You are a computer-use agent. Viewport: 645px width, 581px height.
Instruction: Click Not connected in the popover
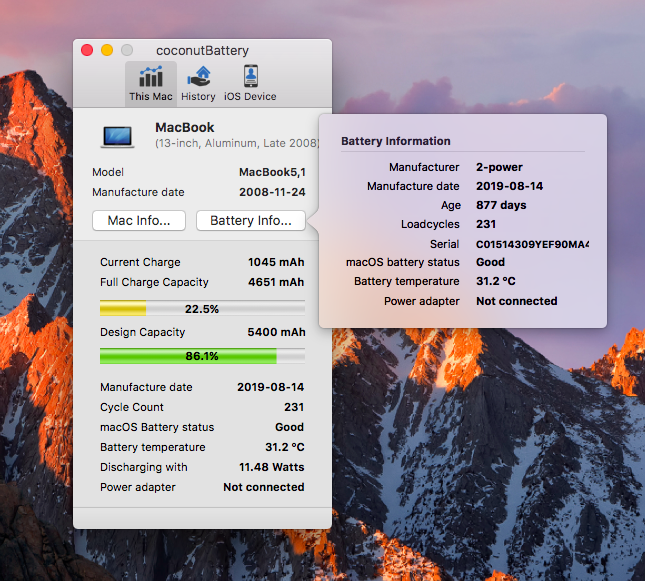(x=517, y=301)
